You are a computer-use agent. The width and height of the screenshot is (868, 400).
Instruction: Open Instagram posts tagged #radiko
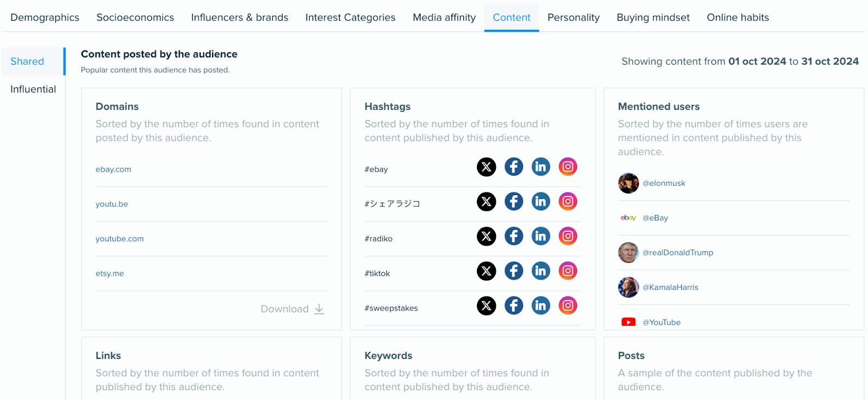coord(567,236)
